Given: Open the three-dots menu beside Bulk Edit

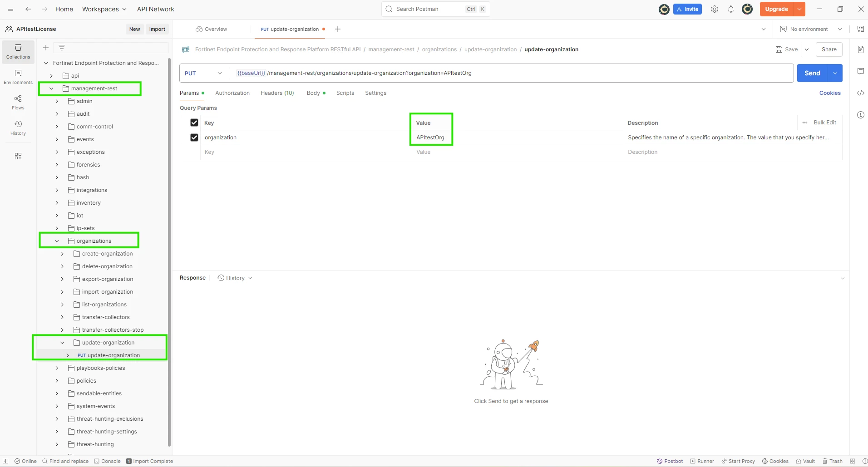Looking at the screenshot, I should [805, 123].
